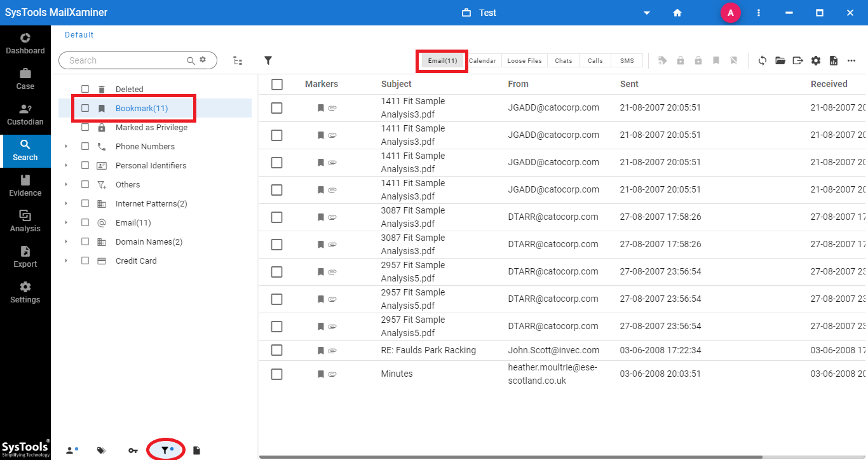Check the select-all box in the table header
The height and width of the screenshot is (460, 868).
point(277,84)
